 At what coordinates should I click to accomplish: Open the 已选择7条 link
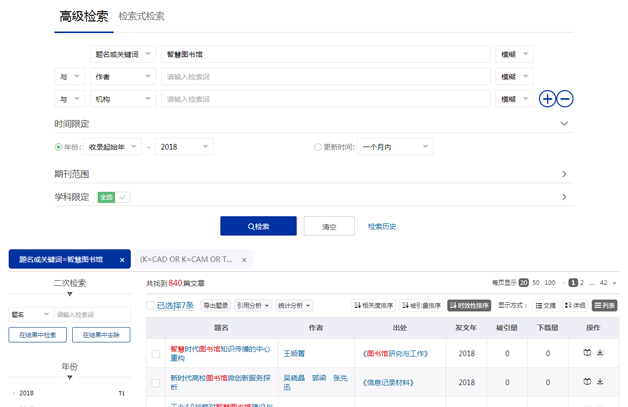tap(175, 305)
